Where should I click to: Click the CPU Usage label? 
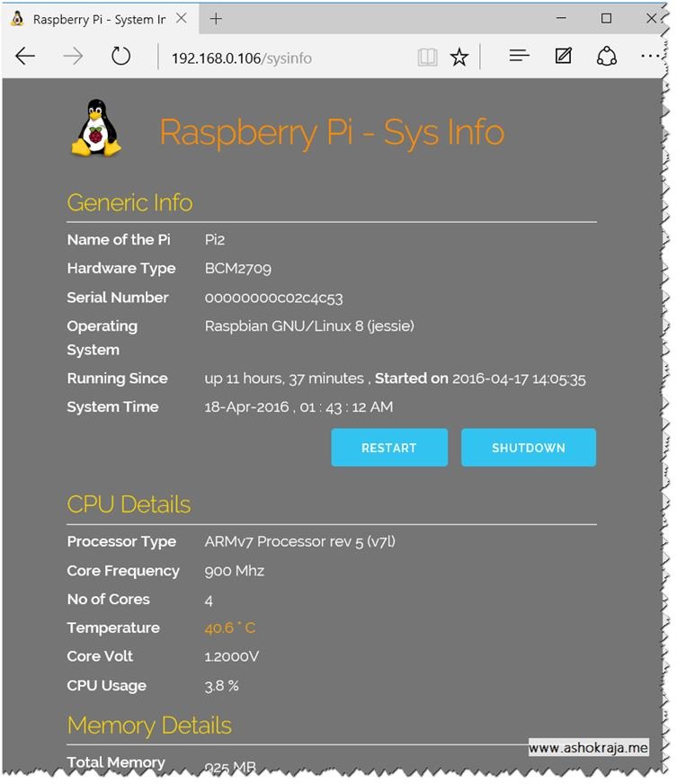tap(106, 685)
